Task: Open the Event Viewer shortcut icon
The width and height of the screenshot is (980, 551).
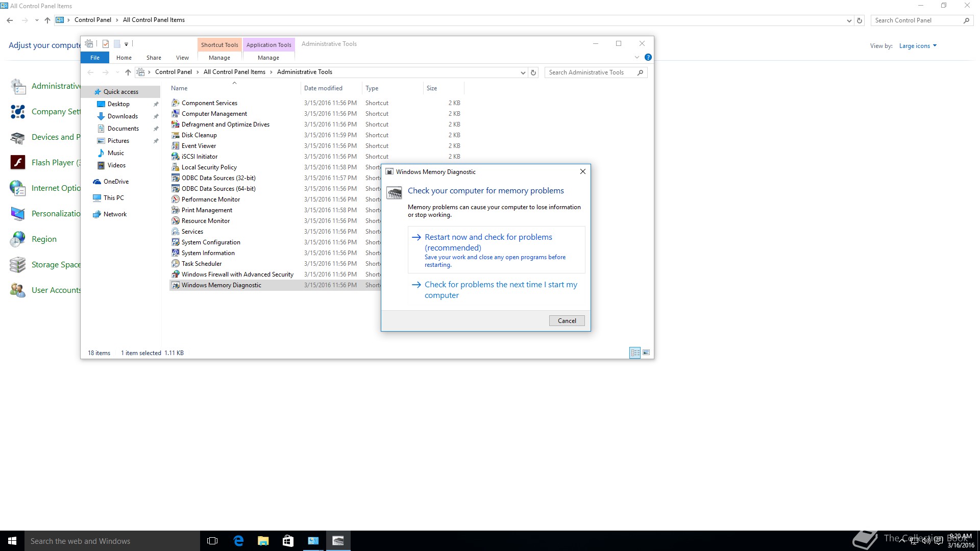Action: [176, 146]
